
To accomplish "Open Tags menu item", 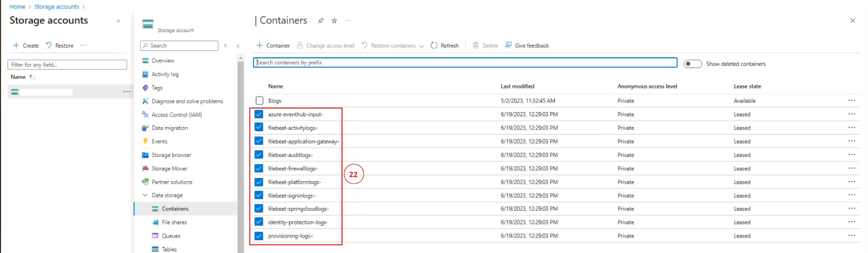I will coord(157,88).
